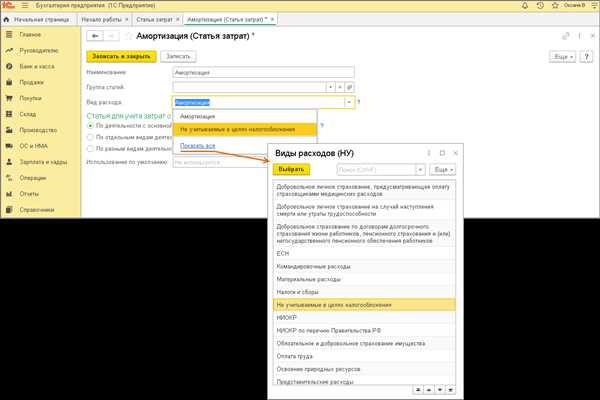
Task: Open Покупки cart icon in sidebar
Action: (9, 98)
